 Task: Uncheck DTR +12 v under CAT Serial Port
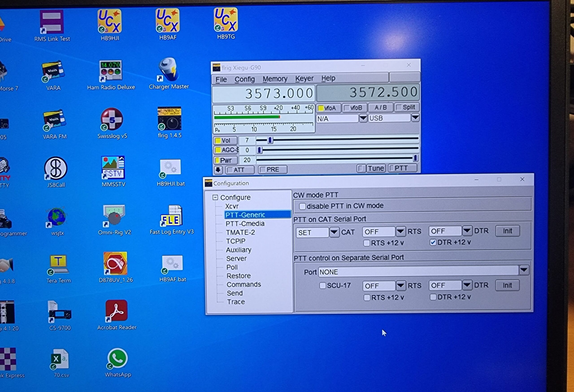point(433,242)
